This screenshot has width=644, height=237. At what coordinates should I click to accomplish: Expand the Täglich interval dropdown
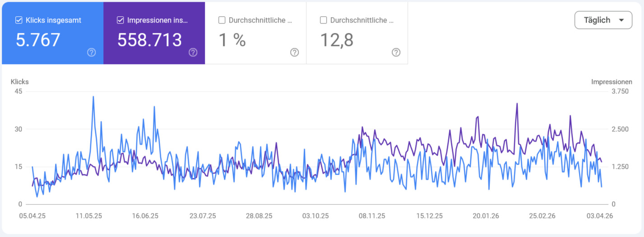coord(603,20)
